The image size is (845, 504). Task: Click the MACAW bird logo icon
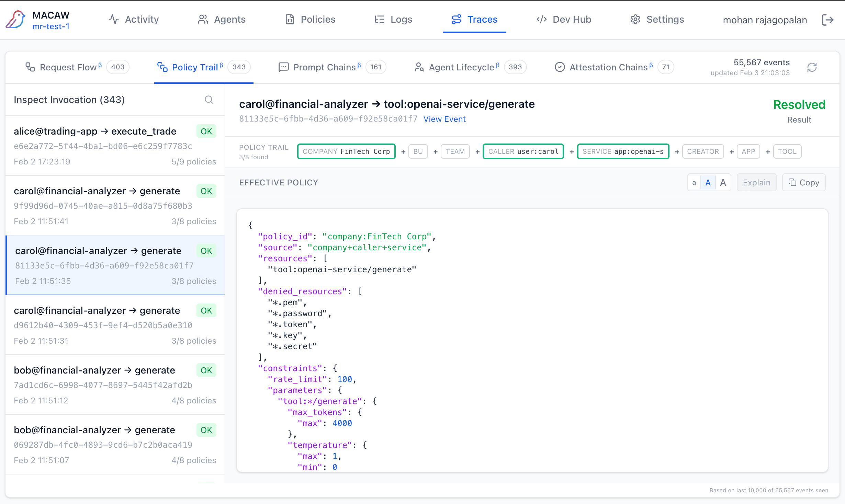tap(15, 20)
